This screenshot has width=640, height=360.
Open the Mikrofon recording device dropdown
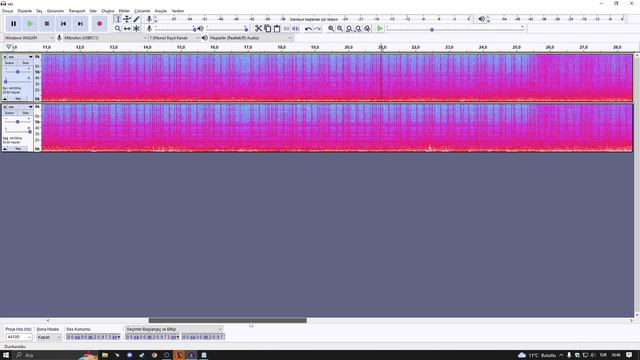click(105, 38)
